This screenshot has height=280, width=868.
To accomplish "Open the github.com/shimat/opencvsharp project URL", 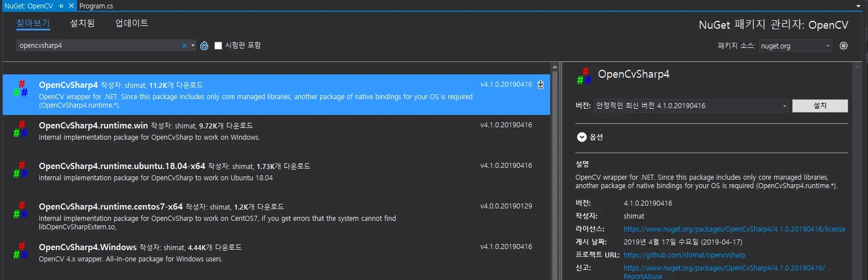I will pos(684,255).
